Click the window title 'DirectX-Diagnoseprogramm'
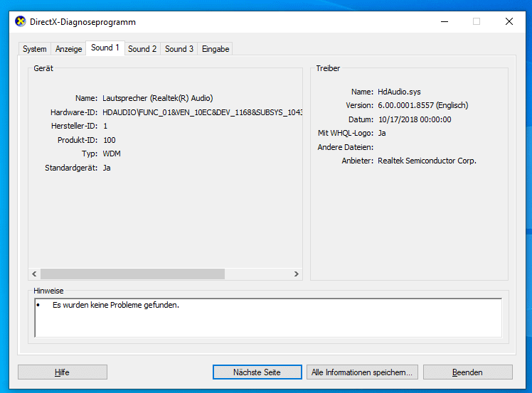532x393 pixels. (x=83, y=22)
